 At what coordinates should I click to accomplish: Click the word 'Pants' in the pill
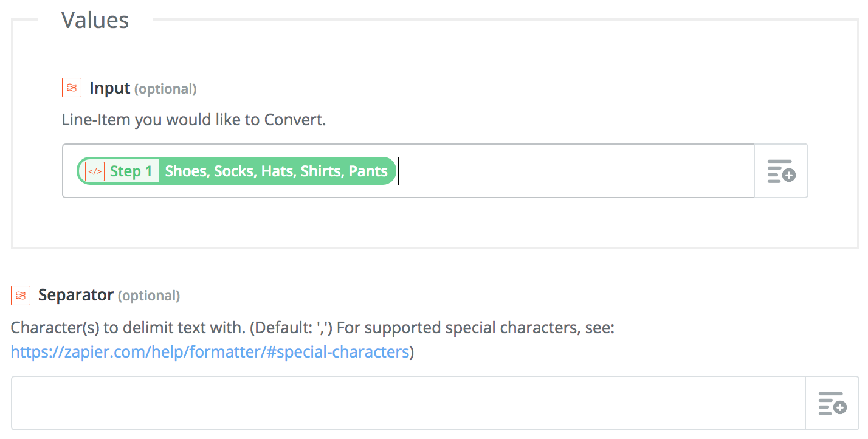(368, 171)
